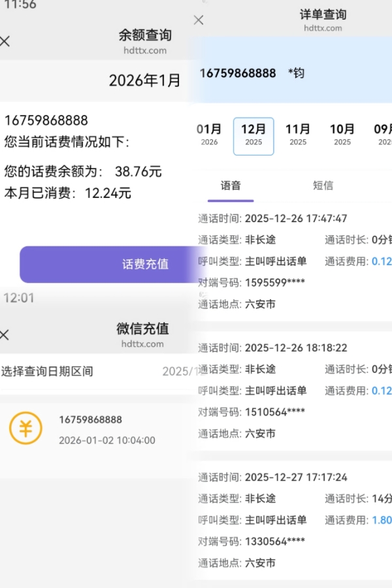Screen dimensions: 392x588
Task: Tap the yellow yuan coin icon
Action: [25, 429]
